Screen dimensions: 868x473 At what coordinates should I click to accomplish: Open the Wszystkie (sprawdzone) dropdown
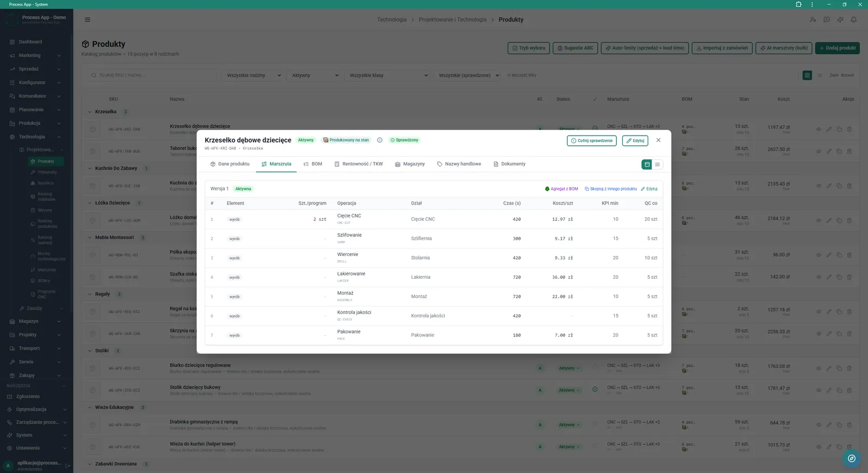(468, 75)
